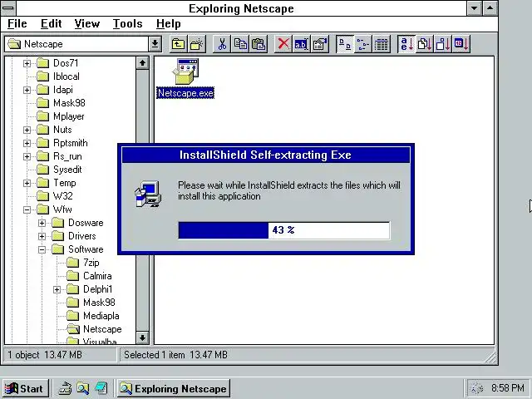The width and height of the screenshot is (532, 399).
Task: Switch to small icons view
Action: pos(363,44)
